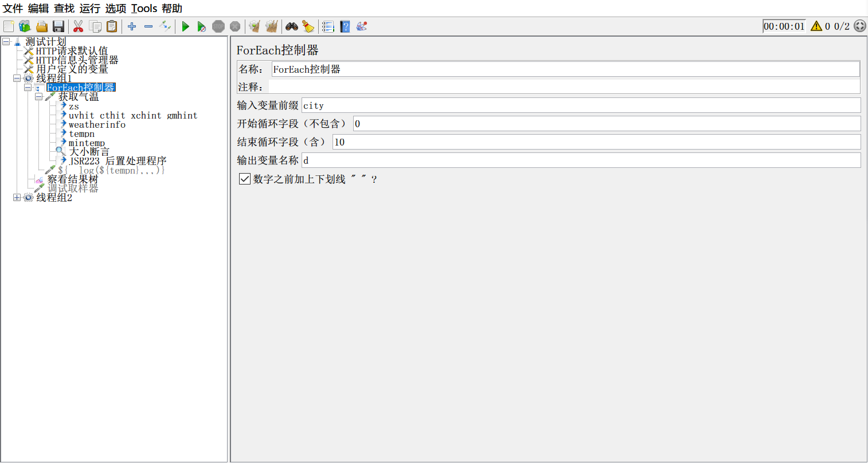Collapse the 测试计划 tree node
The width and height of the screenshot is (868, 463).
pyautogui.click(x=6, y=41)
